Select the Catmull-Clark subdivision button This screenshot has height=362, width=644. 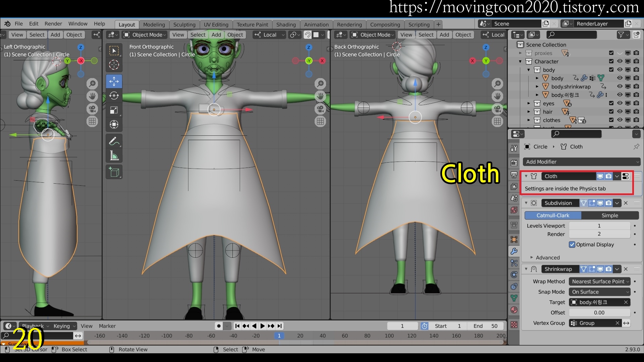click(553, 216)
